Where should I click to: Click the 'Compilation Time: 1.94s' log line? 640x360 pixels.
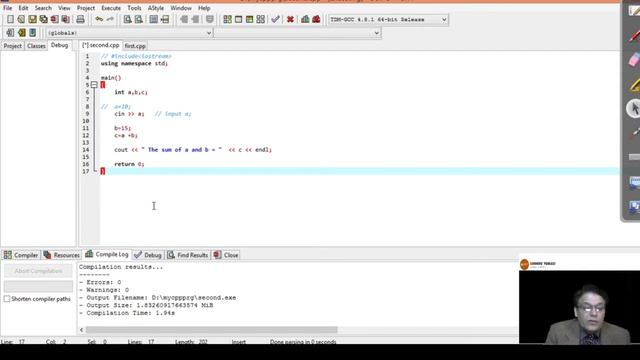(127, 313)
